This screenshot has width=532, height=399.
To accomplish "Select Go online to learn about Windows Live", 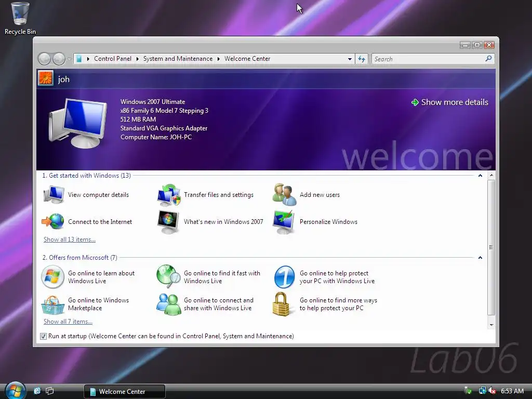I will pyautogui.click(x=101, y=277).
